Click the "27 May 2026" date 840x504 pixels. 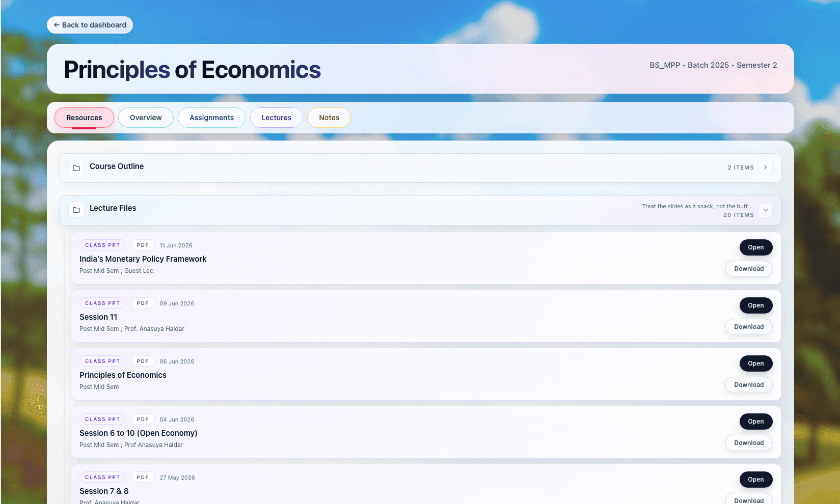click(177, 478)
